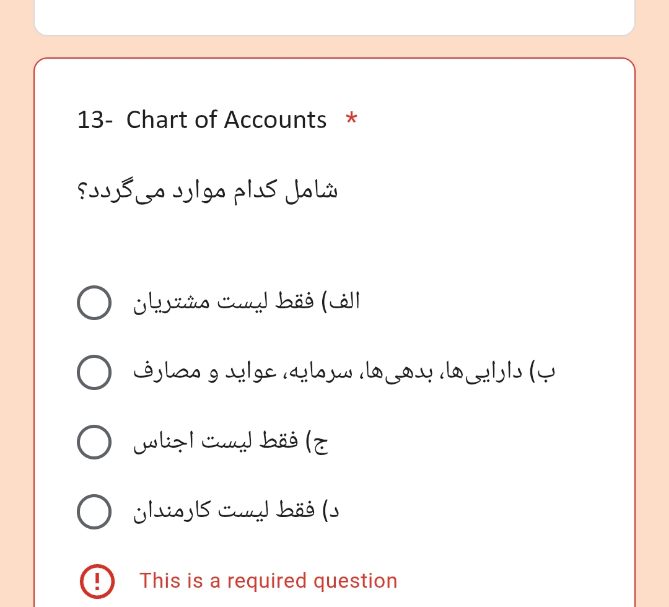This screenshot has height=607, width=669.
Task: Choose radio button for دارایی‌ها، بدهی‌ها، سرمایه
Action: click(x=94, y=372)
